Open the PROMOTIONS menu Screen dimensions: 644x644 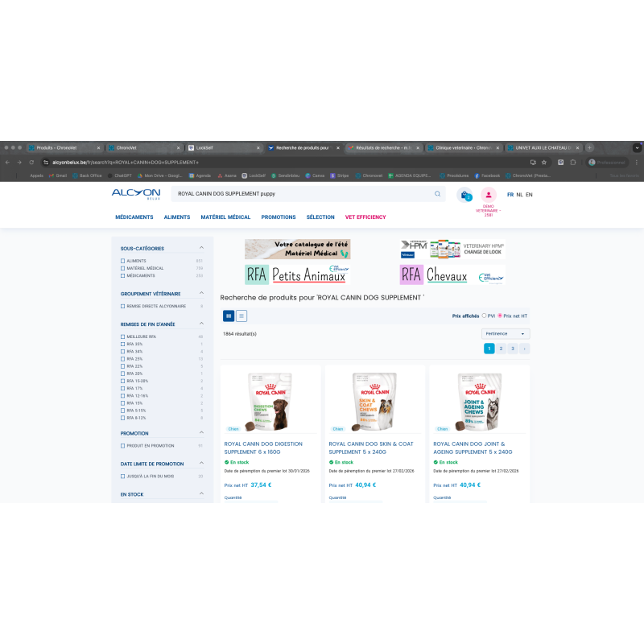[x=279, y=217]
